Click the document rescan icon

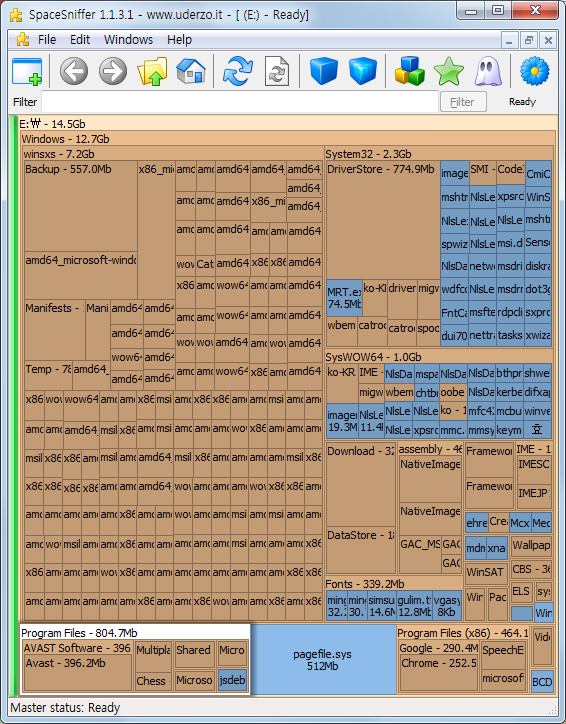point(277,71)
